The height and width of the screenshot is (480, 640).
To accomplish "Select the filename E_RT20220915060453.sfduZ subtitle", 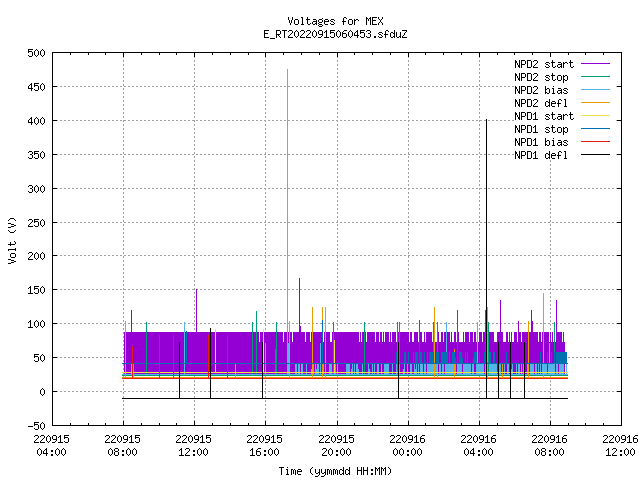I will [335, 34].
